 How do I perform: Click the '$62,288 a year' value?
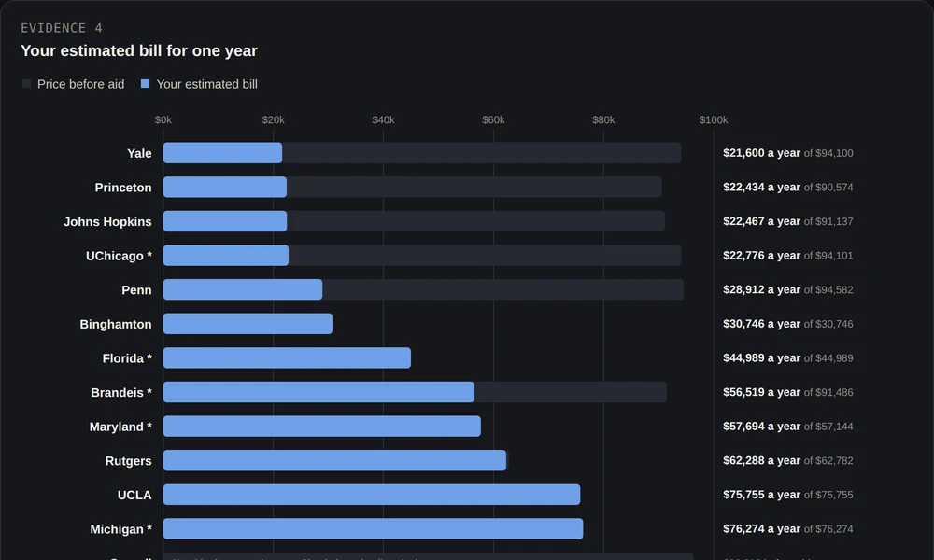point(762,461)
